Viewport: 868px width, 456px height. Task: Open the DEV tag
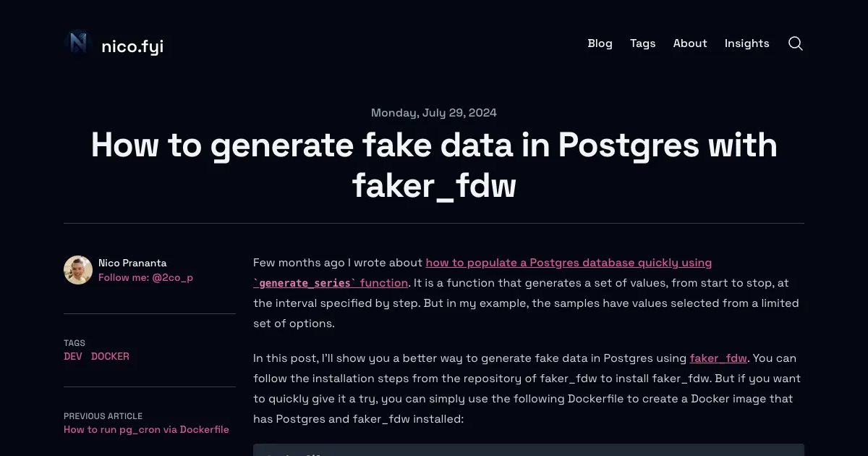coord(72,356)
